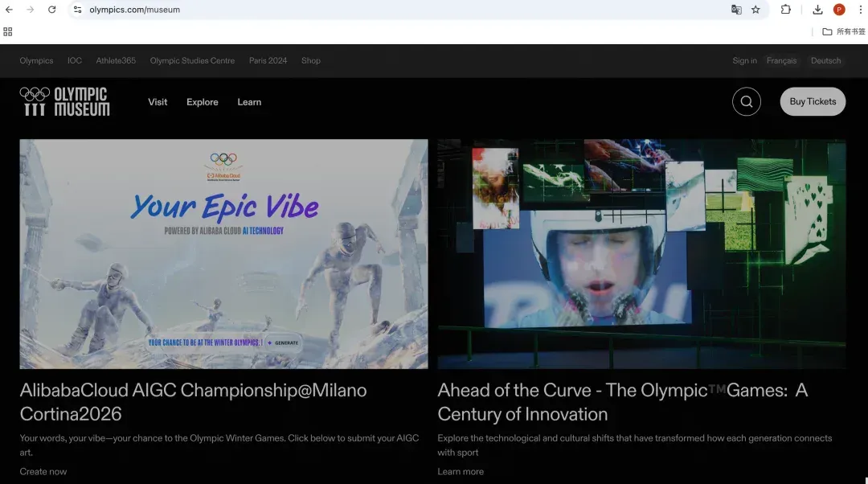
Task: Open the Paris 2024 link
Action: tap(268, 60)
